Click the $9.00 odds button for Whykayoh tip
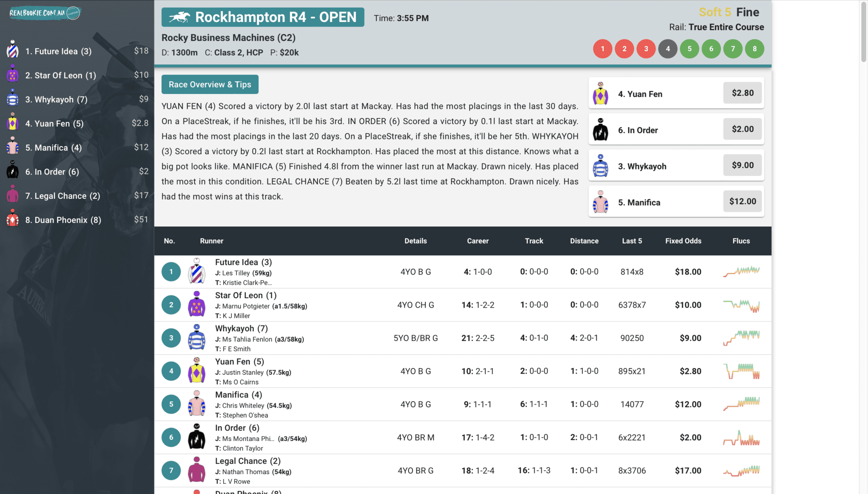Screen dimensions: 868x494 [x=743, y=165]
